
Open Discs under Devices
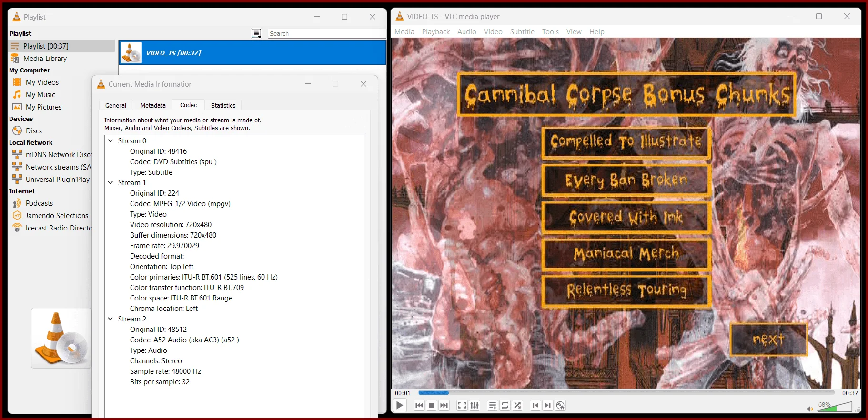34,131
